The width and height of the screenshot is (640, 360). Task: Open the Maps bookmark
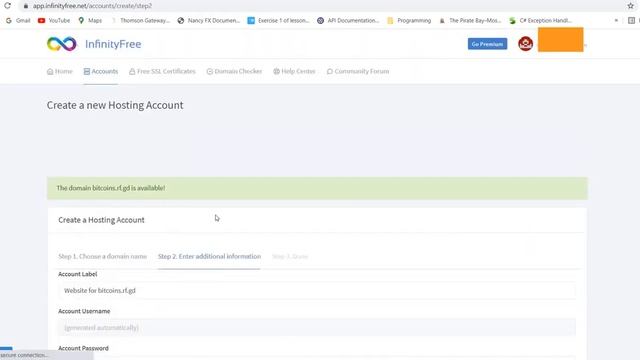tap(90, 20)
